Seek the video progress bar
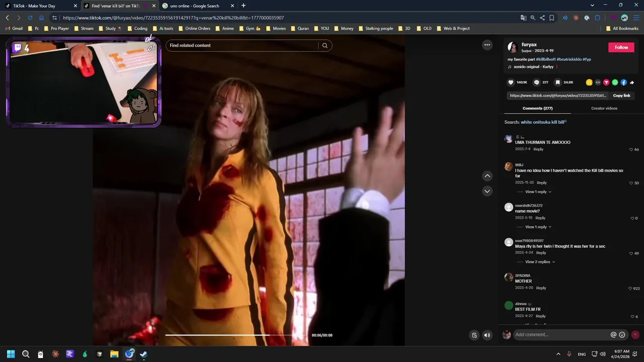Viewport: 644px width, 362px height. tap(236, 335)
